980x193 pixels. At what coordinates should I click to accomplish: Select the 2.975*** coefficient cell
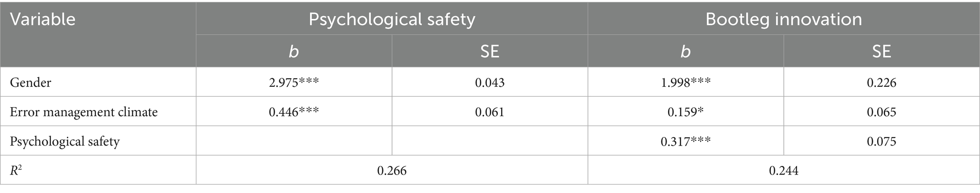[294, 83]
